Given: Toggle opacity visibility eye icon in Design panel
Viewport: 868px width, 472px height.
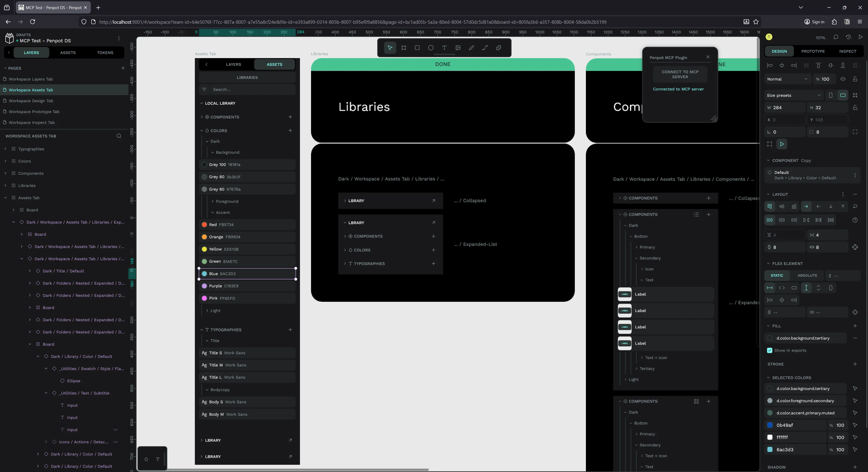Looking at the screenshot, I should point(843,79).
